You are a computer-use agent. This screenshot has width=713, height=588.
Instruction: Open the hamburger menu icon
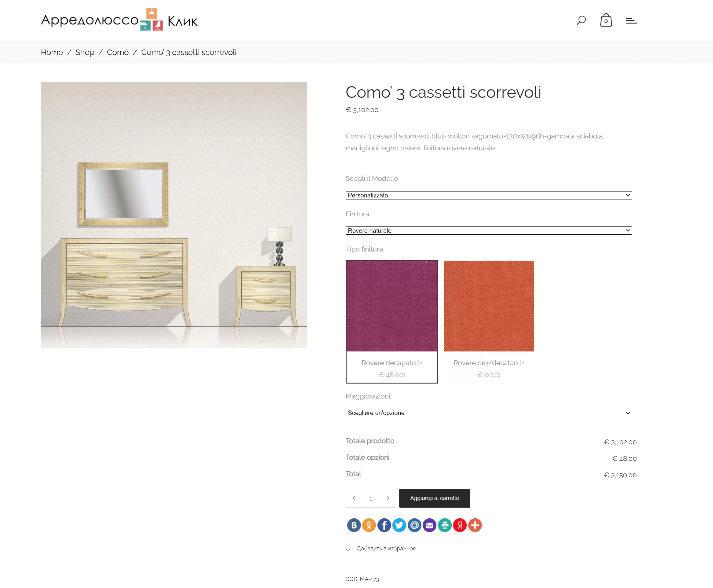(x=631, y=21)
